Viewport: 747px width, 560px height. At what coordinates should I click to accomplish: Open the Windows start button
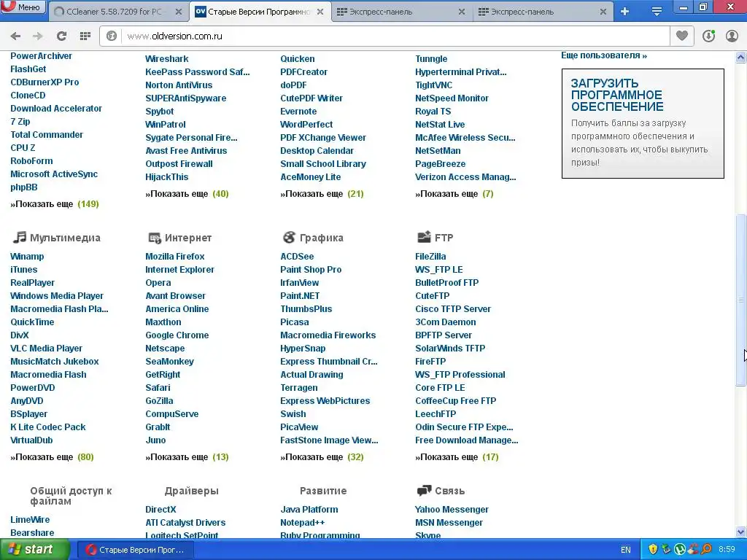click(x=35, y=550)
